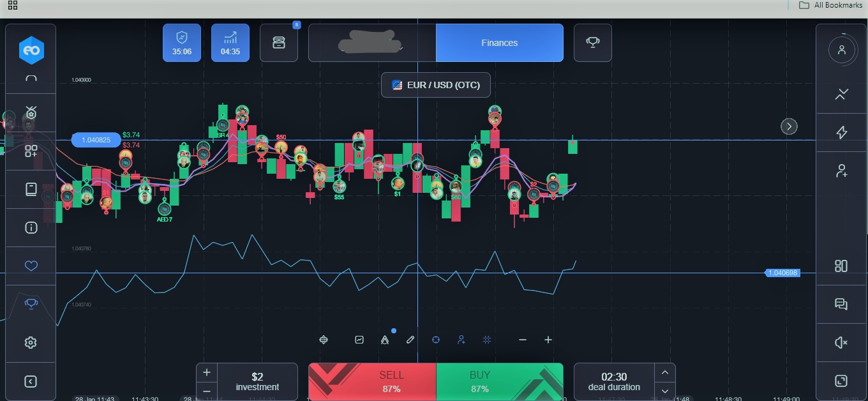
Task: Open the EUR / USD (OTC) asset selector
Action: tap(436, 85)
